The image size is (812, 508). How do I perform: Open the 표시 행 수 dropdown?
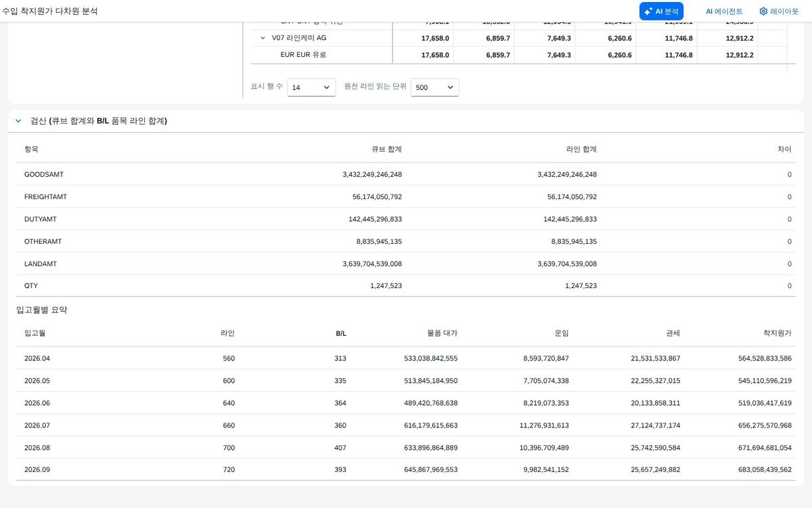click(311, 87)
